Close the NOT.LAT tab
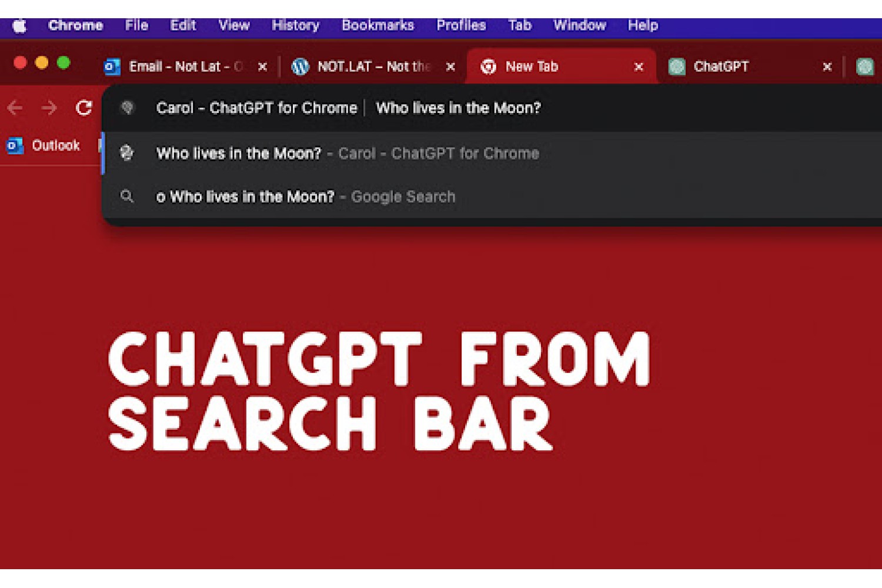The image size is (882, 588). pyautogui.click(x=450, y=67)
